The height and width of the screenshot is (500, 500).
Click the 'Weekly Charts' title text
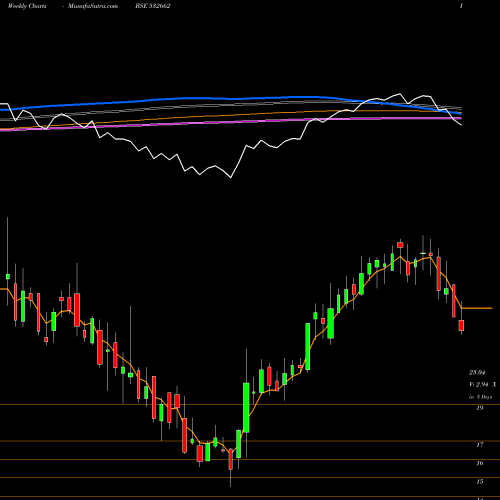point(27,6)
